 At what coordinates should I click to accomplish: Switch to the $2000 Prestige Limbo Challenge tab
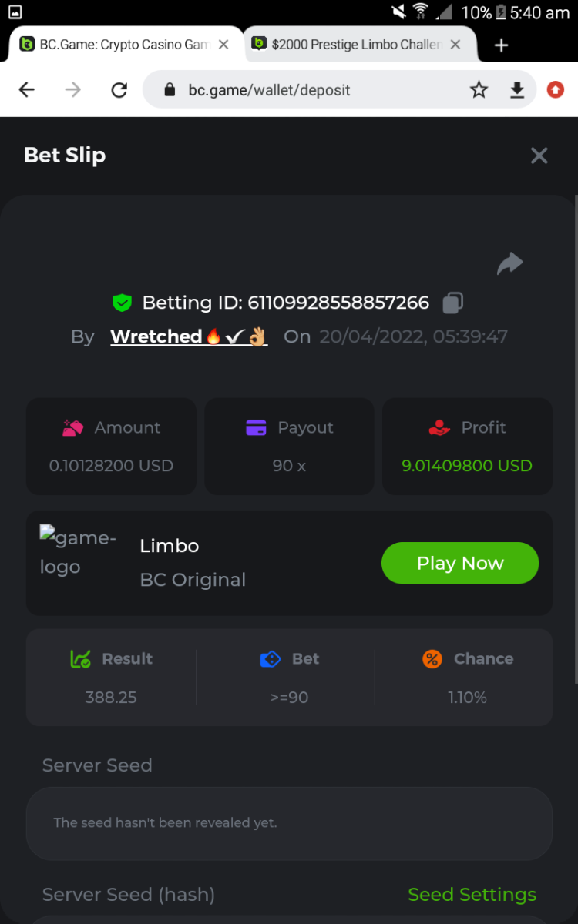coord(355,45)
